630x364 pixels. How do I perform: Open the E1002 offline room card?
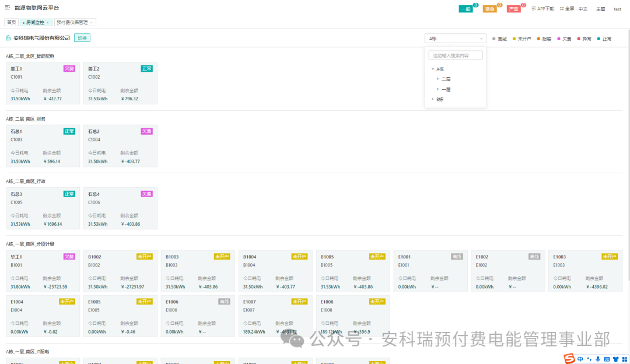coord(508,271)
